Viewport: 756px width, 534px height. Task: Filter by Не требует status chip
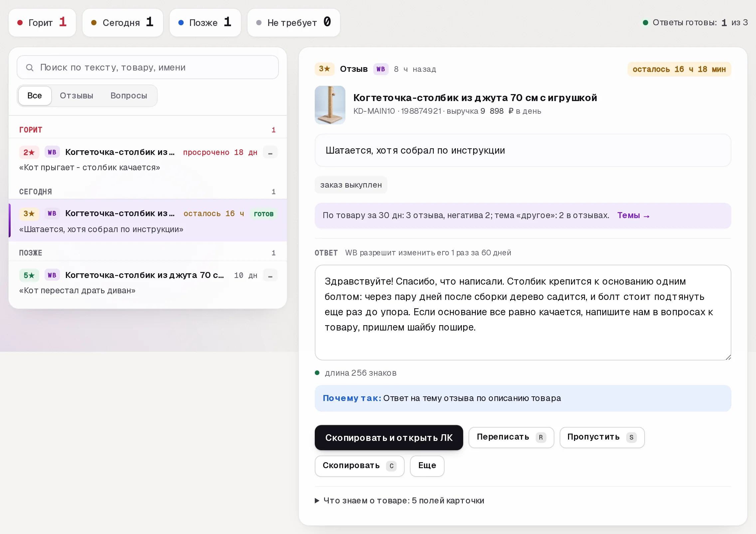[x=293, y=23]
